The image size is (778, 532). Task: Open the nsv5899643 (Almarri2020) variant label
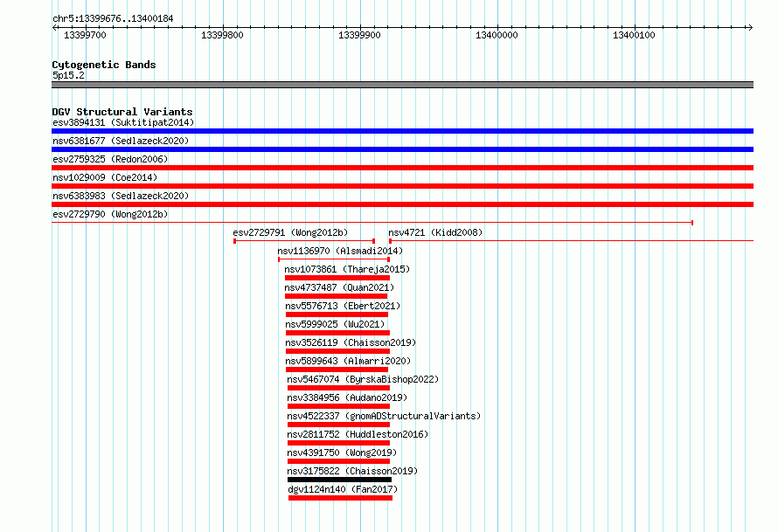[348, 361]
